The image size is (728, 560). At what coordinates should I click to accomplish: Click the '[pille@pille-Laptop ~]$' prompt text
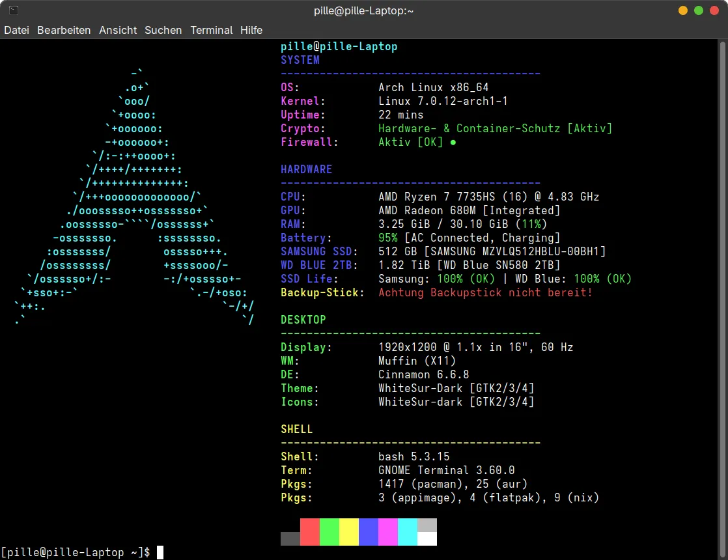(x=76, y=552)
